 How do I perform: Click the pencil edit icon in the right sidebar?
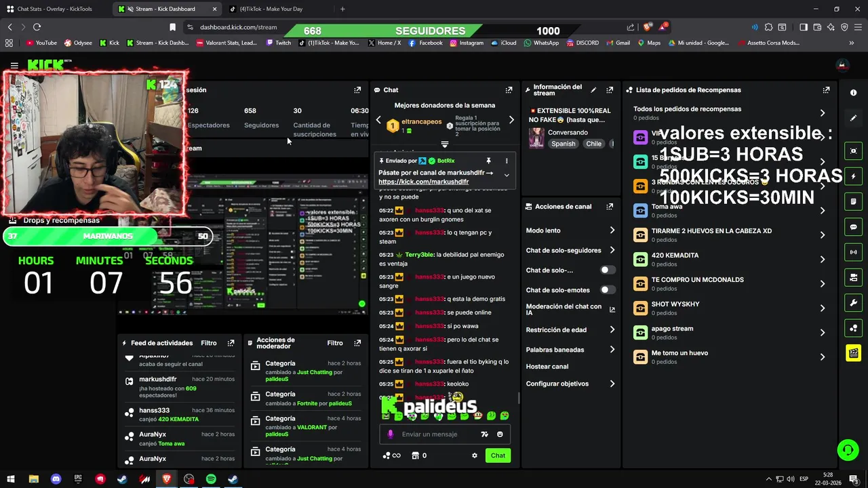(x=853, y=118)
